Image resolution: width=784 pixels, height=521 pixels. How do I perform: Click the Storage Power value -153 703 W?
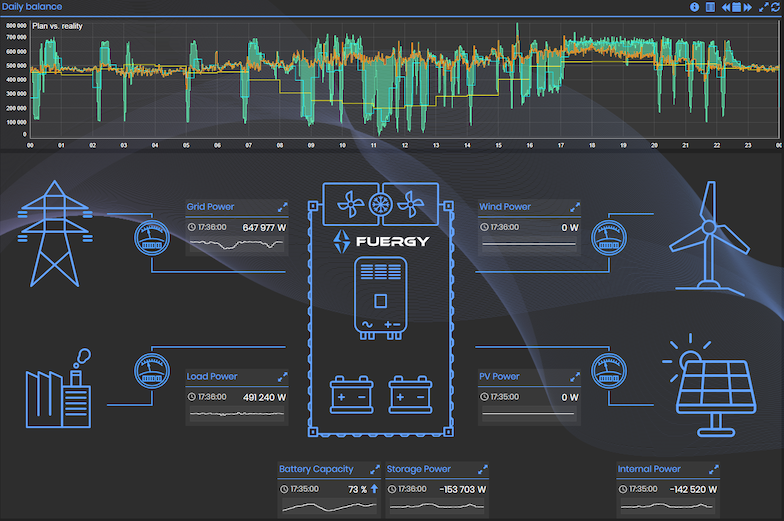click(462, 490)
